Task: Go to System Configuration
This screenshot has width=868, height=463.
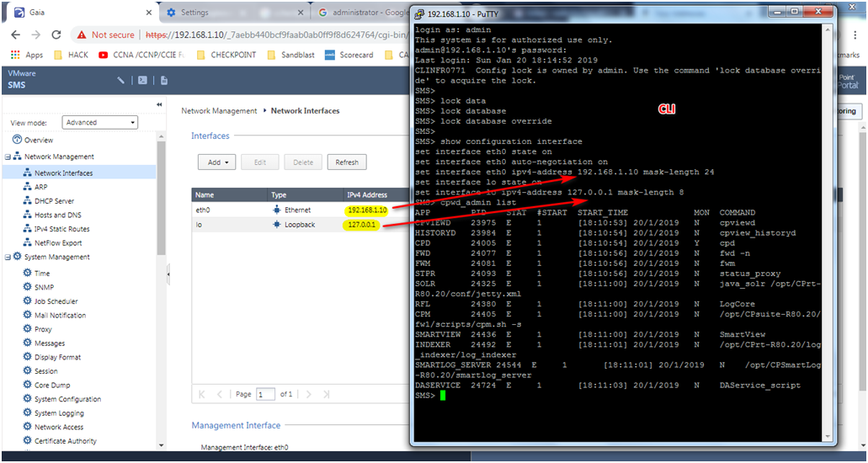Action: (67, 399)
